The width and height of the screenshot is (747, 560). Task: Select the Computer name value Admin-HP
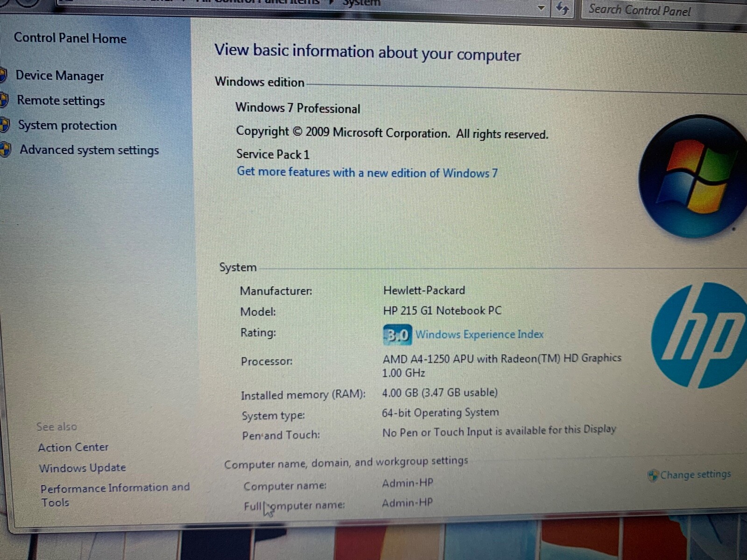408,483
